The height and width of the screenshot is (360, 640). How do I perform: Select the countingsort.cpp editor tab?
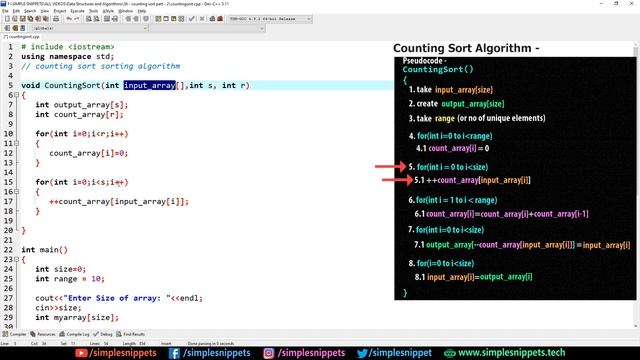[x=22, y=37]
